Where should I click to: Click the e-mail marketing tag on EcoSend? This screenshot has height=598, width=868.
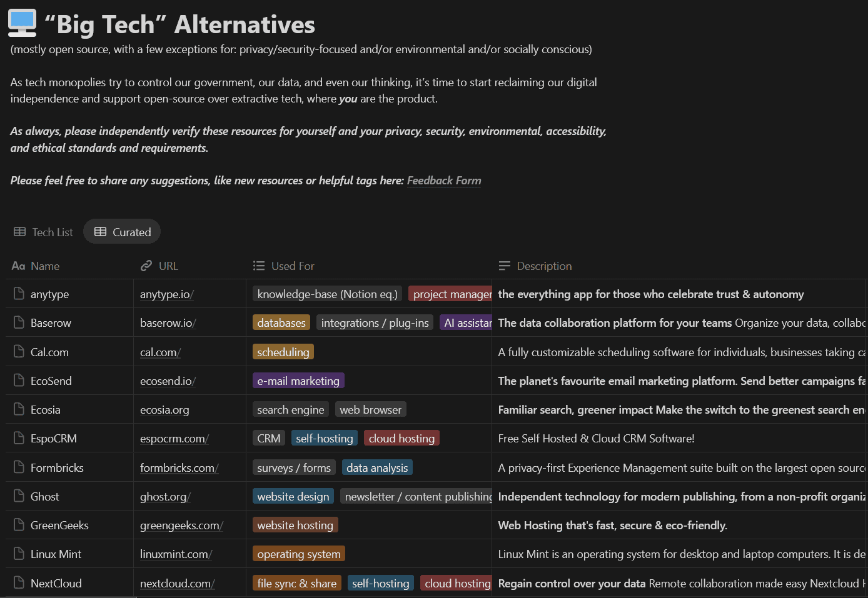[x=298, y=380]
